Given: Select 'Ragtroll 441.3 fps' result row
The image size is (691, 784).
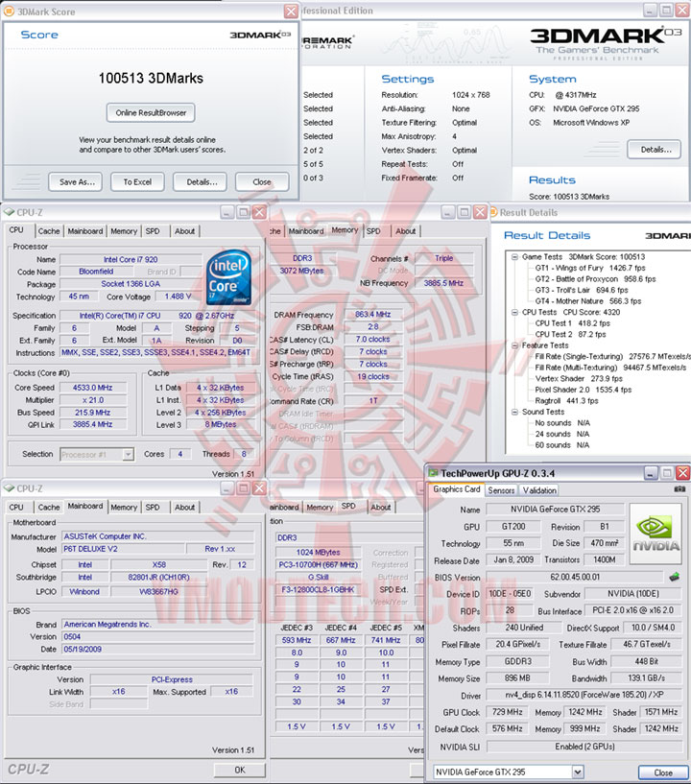Looking at the screenshot, I should 566,400.
